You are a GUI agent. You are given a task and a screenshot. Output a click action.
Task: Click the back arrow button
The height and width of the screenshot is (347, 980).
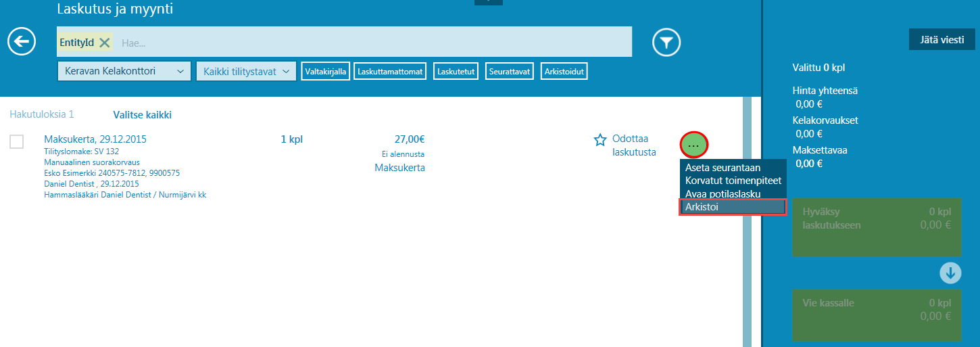(x=22, y=42)
